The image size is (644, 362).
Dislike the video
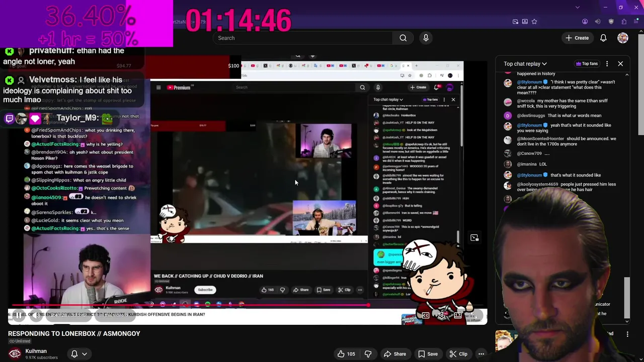tap(368, 354)
